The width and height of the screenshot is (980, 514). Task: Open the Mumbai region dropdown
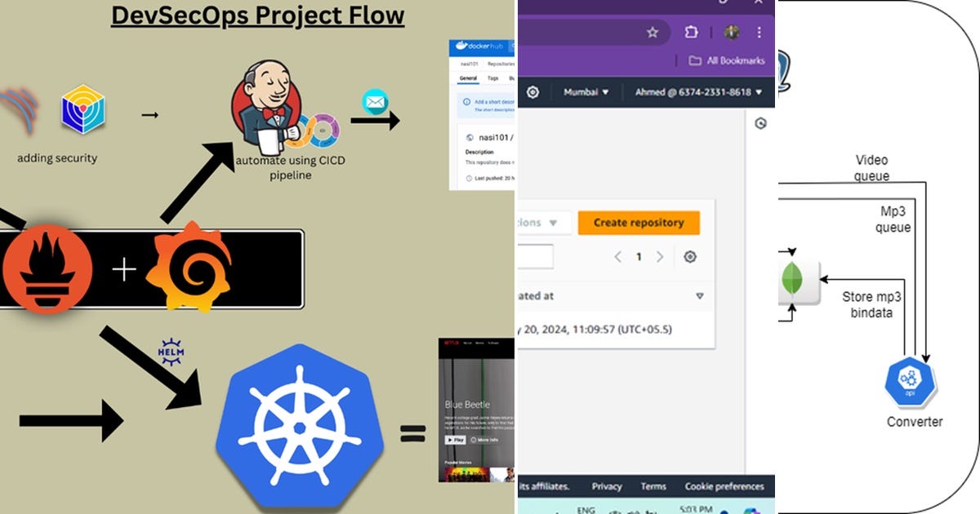[x=587, y=92]
